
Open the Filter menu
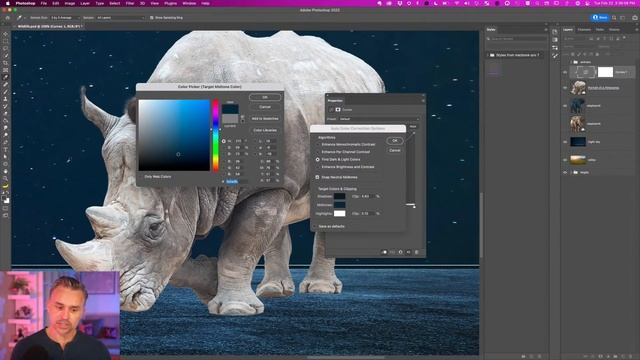click(130, 3)
